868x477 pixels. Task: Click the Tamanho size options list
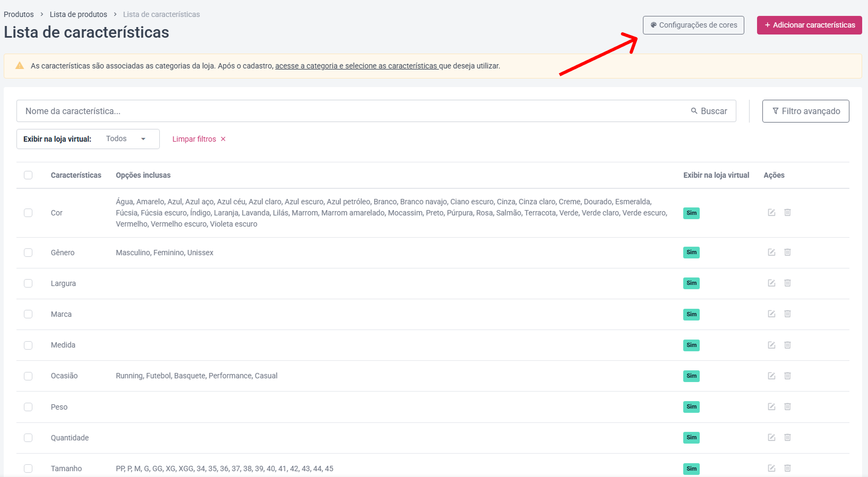click(x=225, y=469)
